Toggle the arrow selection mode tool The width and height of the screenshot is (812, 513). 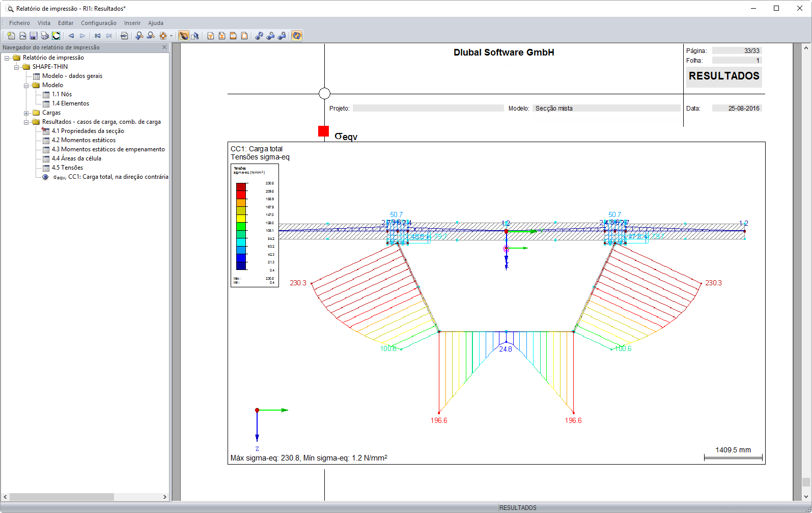point(195,36)
